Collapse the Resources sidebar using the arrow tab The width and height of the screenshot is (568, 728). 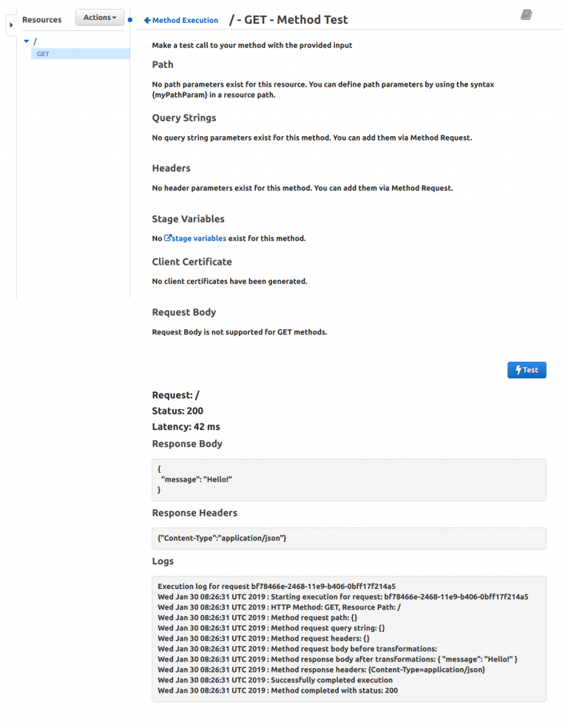tap(10, 23)
